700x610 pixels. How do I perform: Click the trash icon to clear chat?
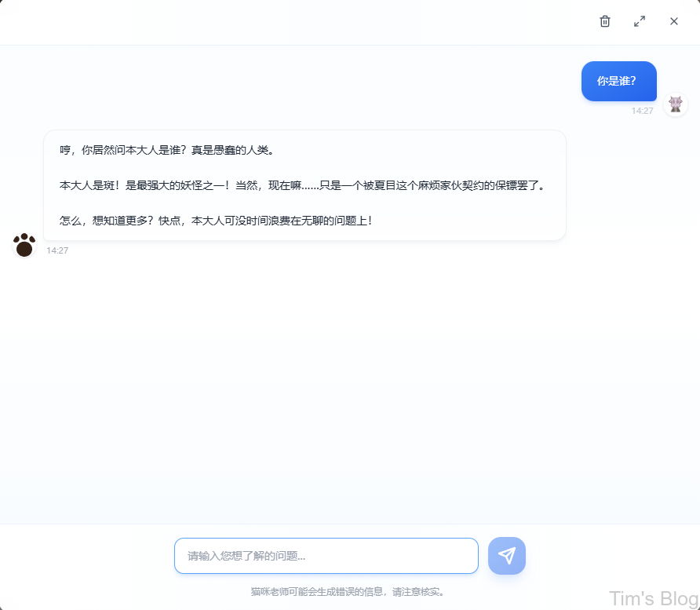604,21
